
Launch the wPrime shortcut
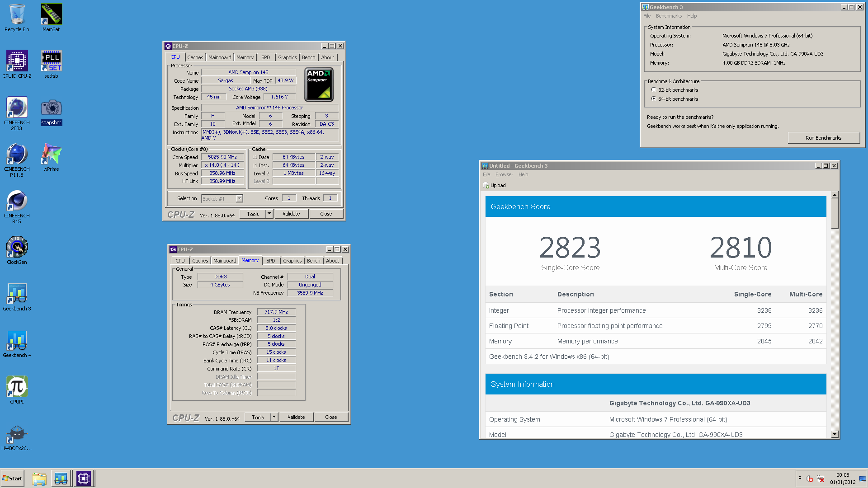tap(51, 157)
